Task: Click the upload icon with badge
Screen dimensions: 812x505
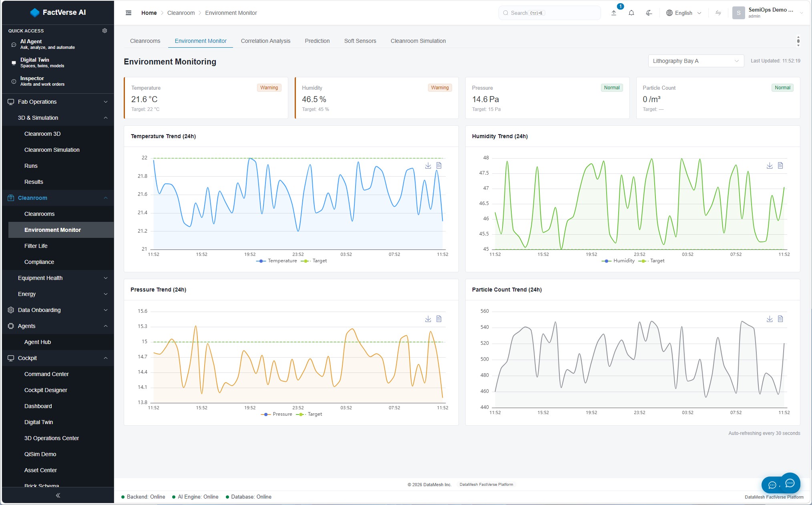Action: (x=614, y=13)
